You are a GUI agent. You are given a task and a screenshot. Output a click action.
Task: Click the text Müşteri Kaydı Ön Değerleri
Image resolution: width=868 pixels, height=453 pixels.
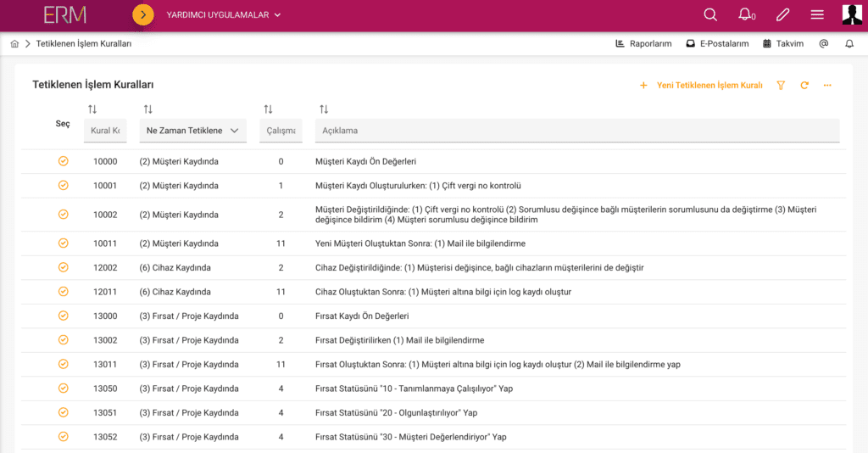coord(365,162)
